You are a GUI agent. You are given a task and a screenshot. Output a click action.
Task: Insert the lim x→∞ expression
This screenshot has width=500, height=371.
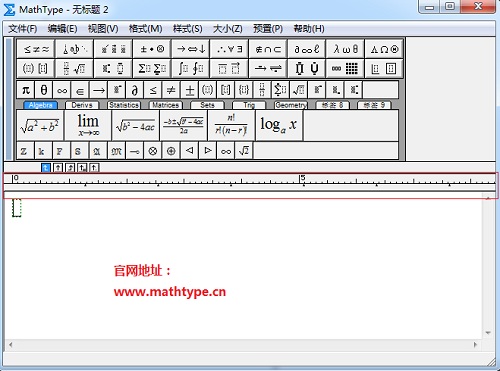[x=88, y=125]
